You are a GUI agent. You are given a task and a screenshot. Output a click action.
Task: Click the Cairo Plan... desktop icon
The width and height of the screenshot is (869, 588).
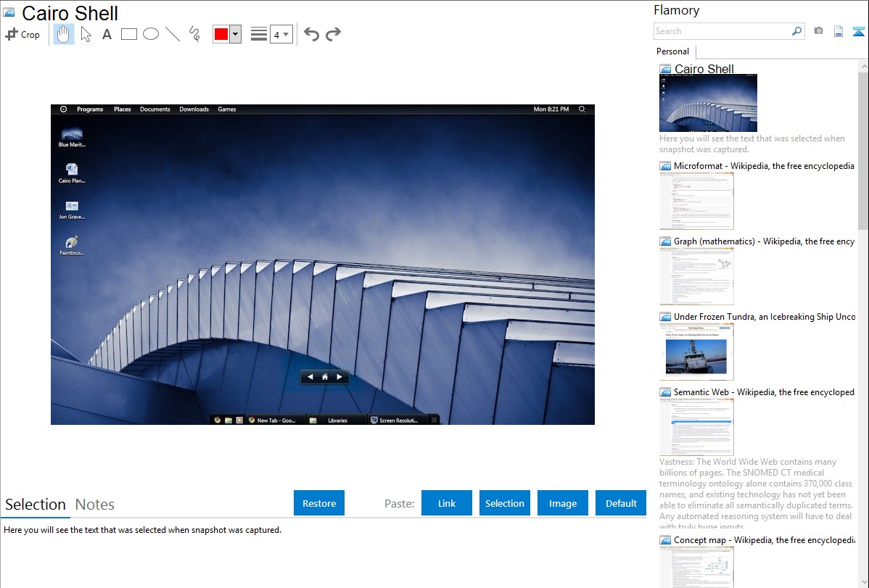72,173
